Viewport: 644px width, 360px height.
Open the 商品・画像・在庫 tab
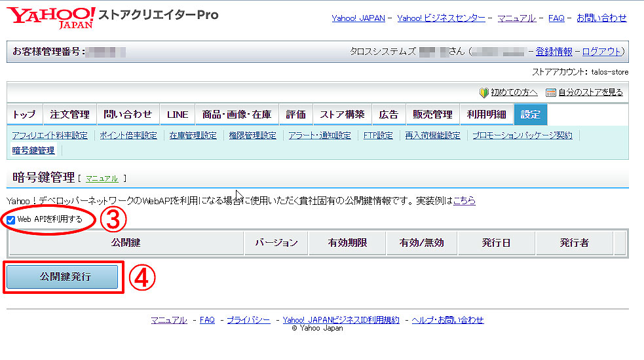(x=237, y=115)
